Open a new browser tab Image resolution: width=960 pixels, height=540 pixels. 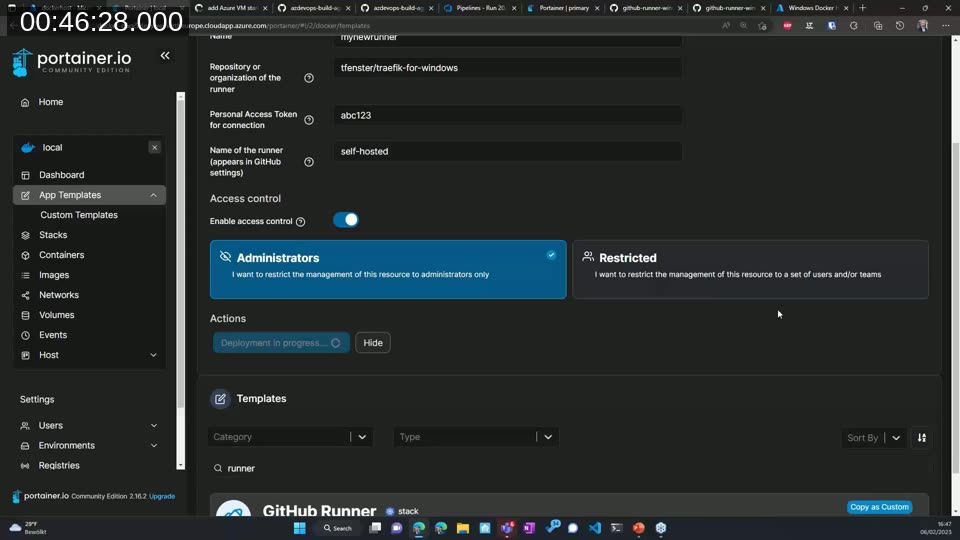point(863,8)
